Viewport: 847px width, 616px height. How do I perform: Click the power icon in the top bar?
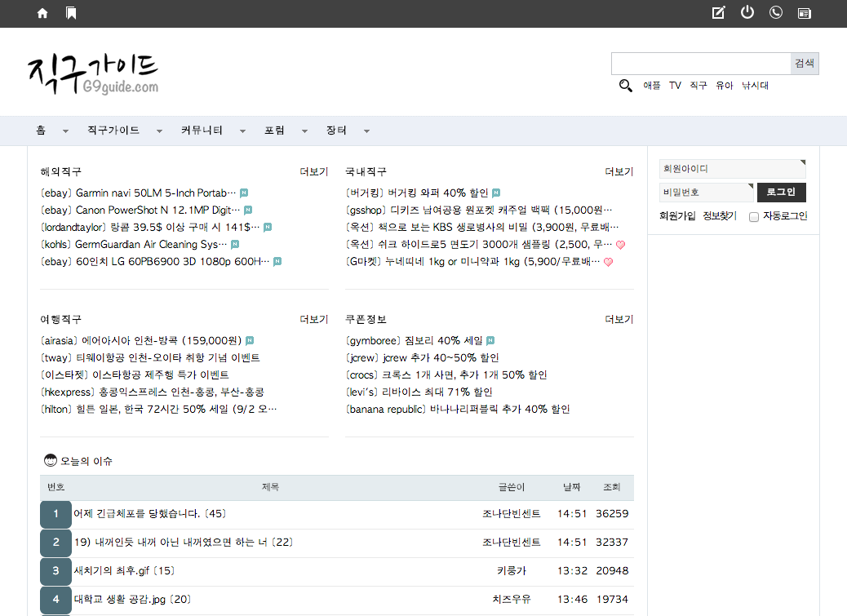[747, 12]
